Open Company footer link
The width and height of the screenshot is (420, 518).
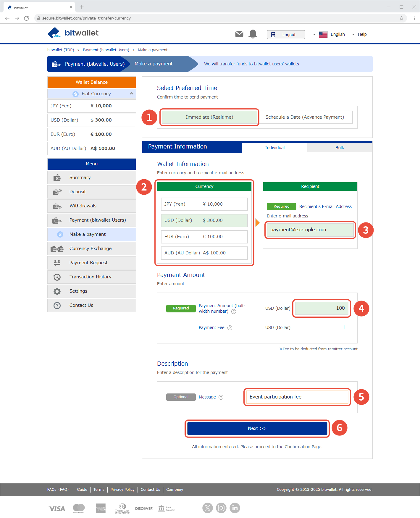pyautogui.click(x=175, y=490)
